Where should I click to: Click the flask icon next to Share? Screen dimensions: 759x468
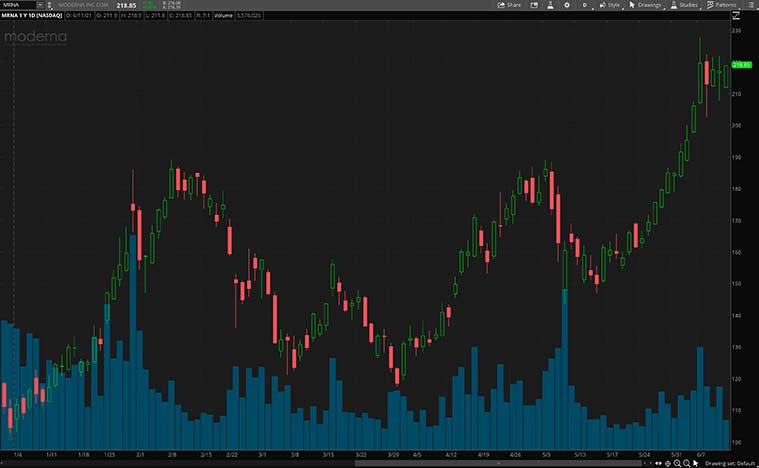pyautogui.click(x=549, y=5)
